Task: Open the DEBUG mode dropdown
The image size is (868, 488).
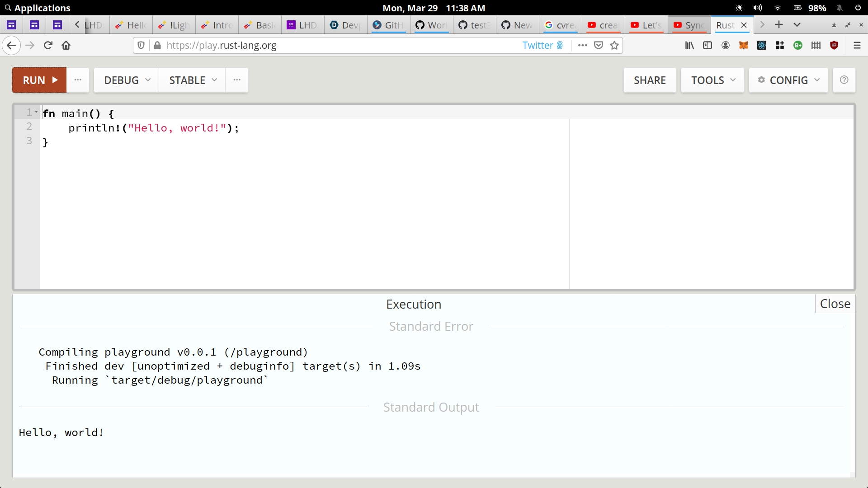Action: 127,80
